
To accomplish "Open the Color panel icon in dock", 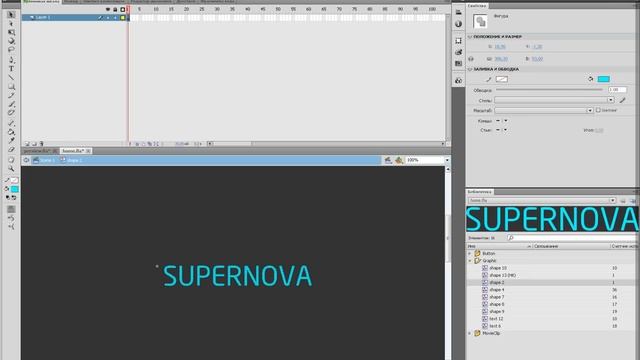I will pos(458,52).
